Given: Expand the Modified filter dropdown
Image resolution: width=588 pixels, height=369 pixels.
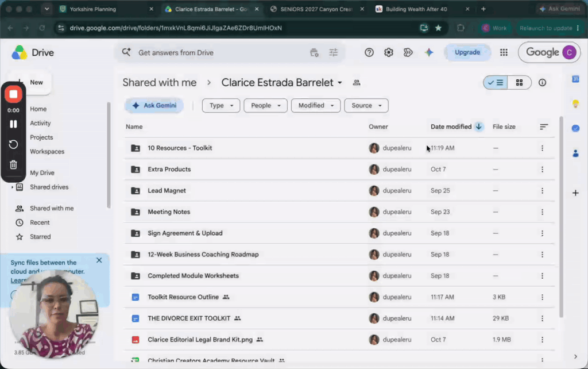Looking at the screenshot, I should click(316, 106).
